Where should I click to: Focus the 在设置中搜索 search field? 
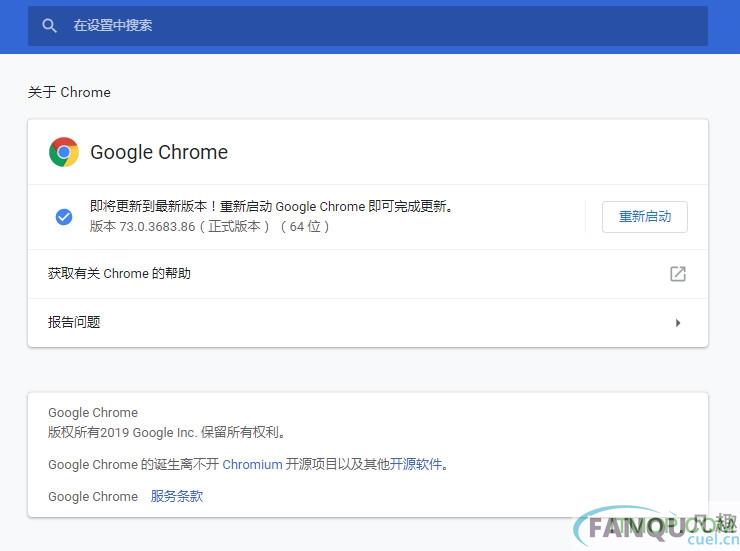click(x=368, y=25)
